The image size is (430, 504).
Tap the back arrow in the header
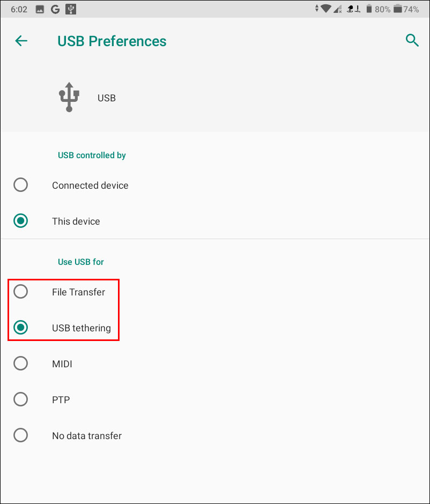coord(21,40)
